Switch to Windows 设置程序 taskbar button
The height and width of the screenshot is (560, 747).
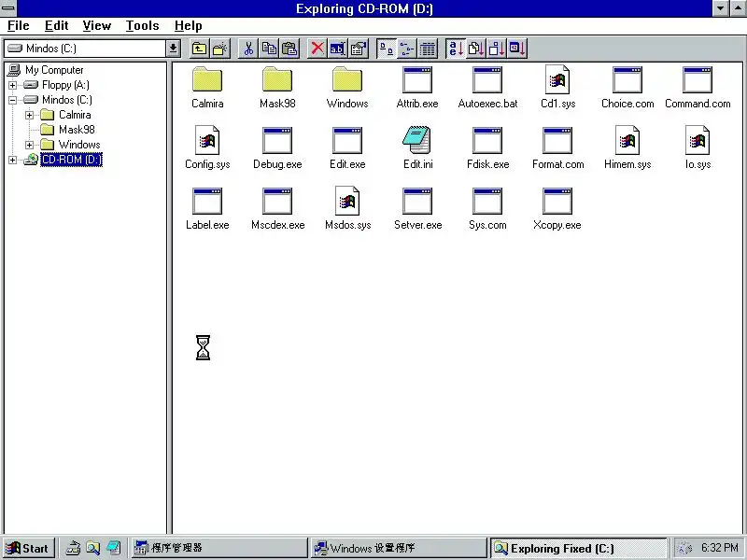399,548
